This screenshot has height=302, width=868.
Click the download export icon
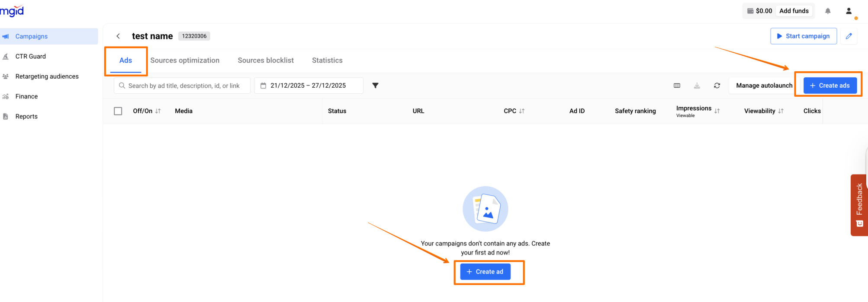[x=697, y=86]
